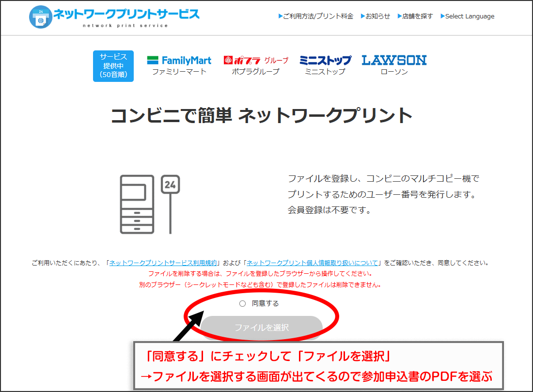Click the Network Print Service printer logo icon
The height and width of the screenshot is (392, 533).
coord(40,16)
